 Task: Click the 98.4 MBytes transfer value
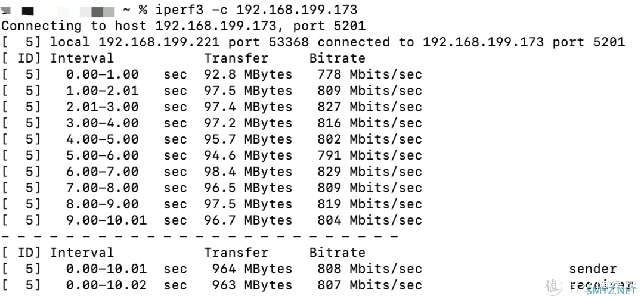tap(249, 172)
